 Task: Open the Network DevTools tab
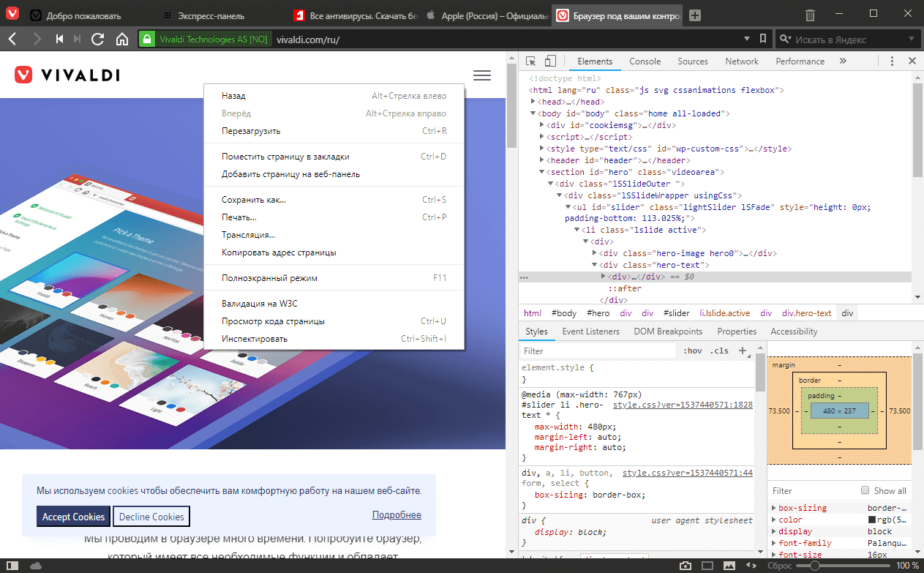click(x=742, y=61)
